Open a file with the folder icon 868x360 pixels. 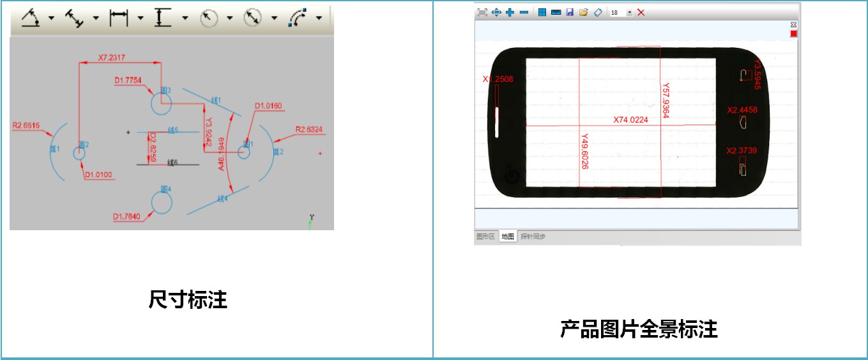coord(583,12)
